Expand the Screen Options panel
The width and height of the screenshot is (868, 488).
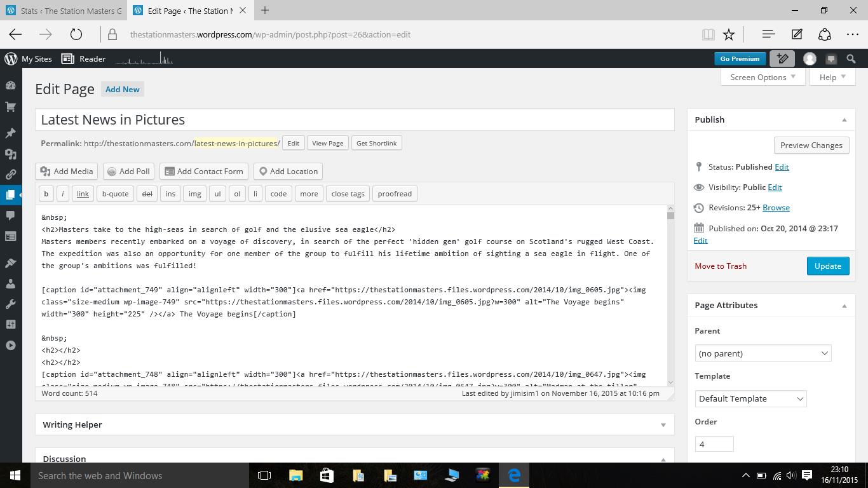(763, 77)
